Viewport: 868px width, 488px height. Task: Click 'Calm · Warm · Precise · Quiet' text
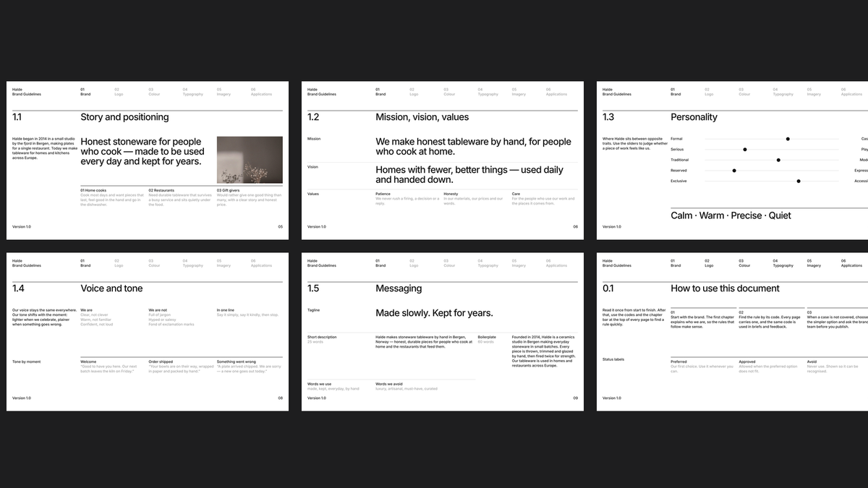(x=731, y=215)
